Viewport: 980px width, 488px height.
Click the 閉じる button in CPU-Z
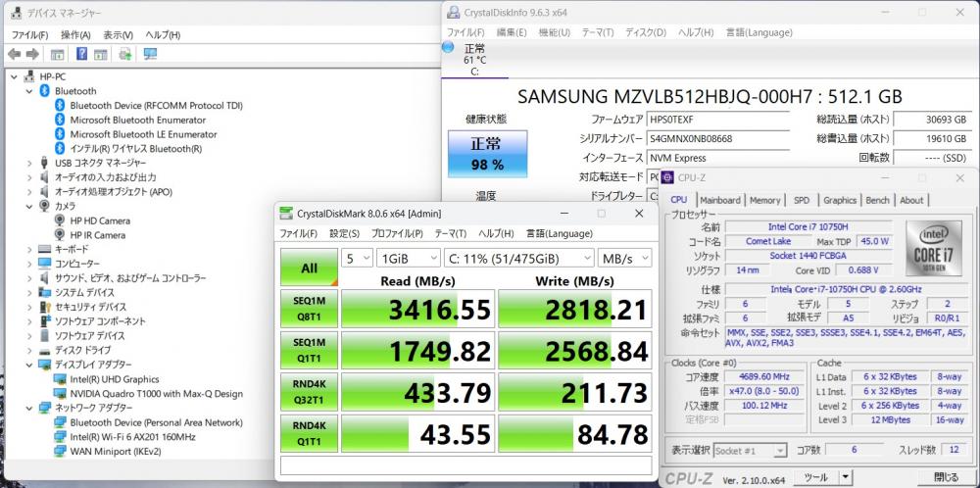pos(946,477)
